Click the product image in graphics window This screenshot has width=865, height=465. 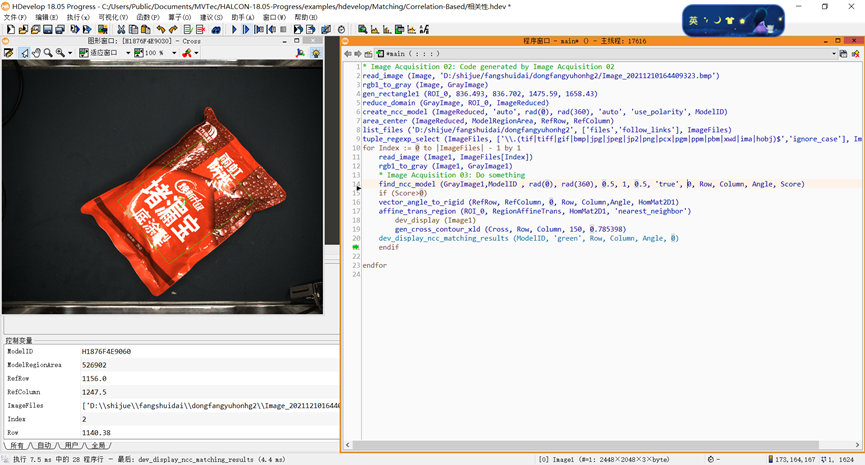185,201
